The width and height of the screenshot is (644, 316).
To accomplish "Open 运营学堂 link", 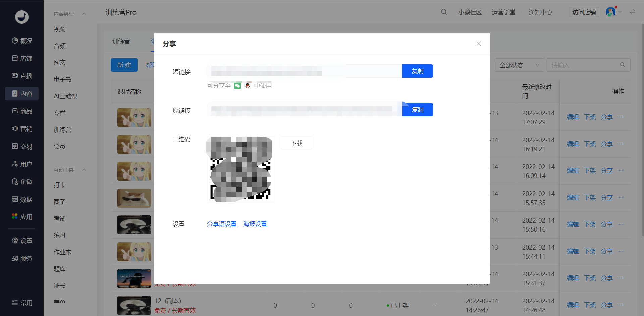I will coord(503,12).
